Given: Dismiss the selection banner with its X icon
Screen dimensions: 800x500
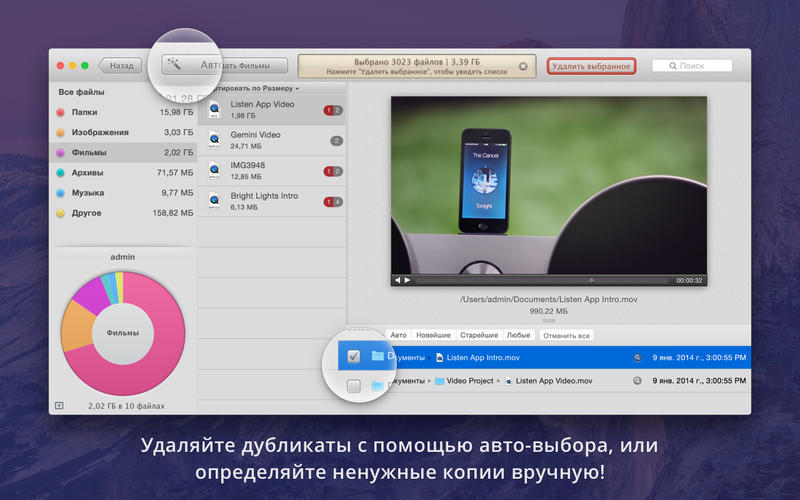Looking at the screenshot, I should [x=523, y=66].
